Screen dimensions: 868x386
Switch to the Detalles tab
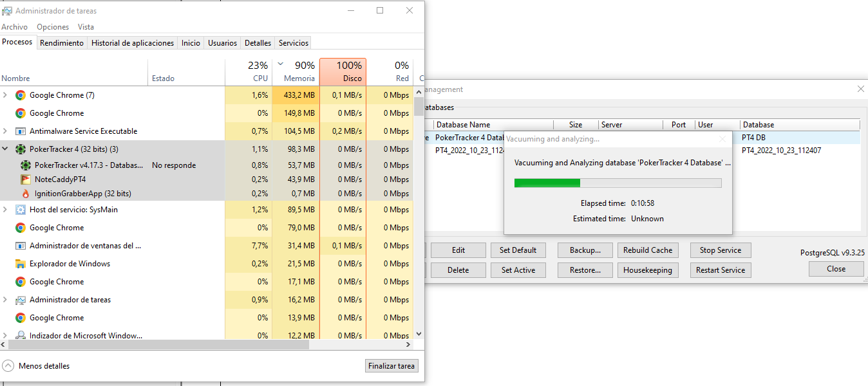click(x=258, y=43)
